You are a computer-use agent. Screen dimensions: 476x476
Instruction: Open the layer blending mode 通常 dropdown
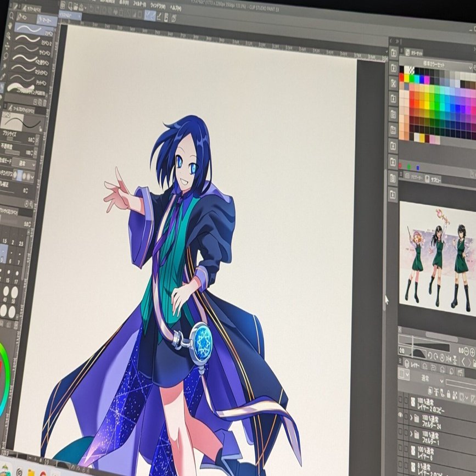point(428,379)
